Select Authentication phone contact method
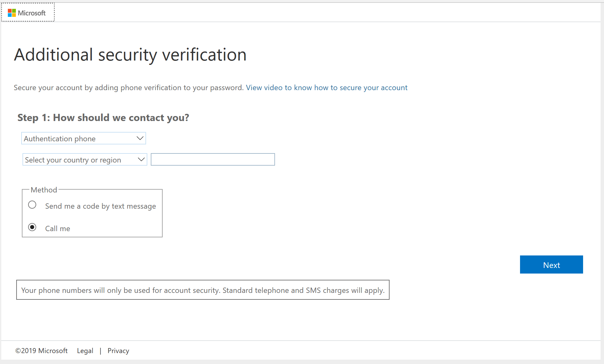 (x=84, y=138)
